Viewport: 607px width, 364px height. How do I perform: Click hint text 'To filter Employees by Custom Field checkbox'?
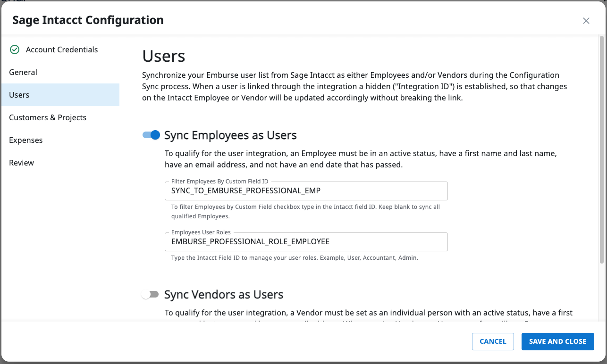coord(305,212)
